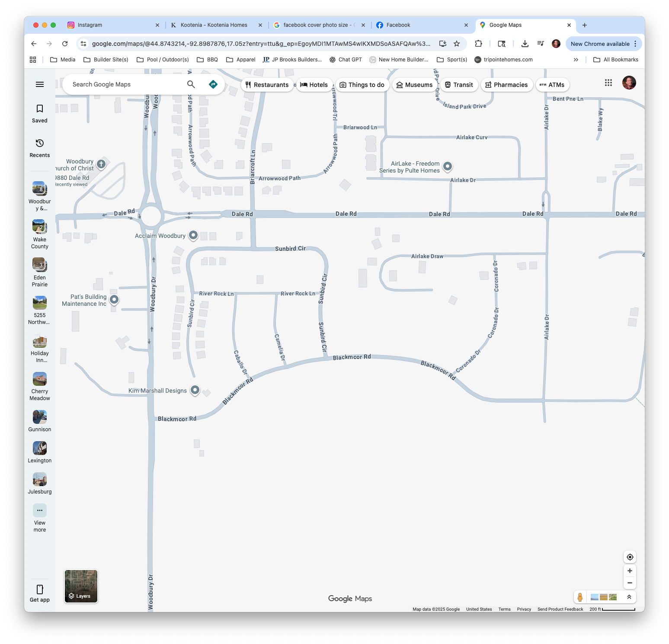Click the my location target icon
This screenshot has width=669, height=644.
630,557
